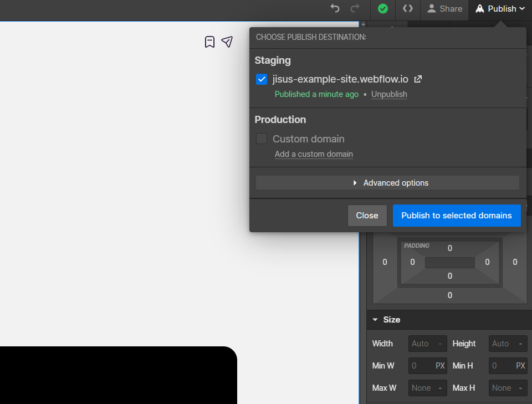Viewport: 532px width, 404px height.
Task: Edit the Max H value
Action: point(508,388)
